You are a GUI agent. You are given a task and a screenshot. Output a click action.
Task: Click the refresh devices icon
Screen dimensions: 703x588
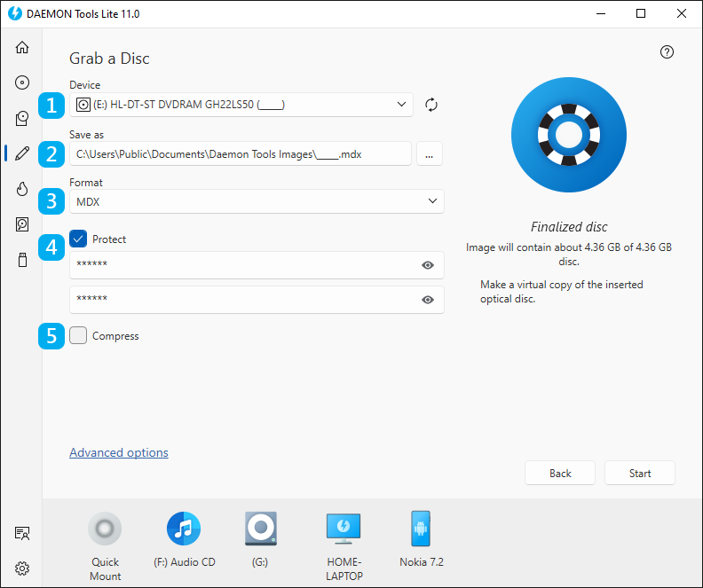tap(431, 105)
